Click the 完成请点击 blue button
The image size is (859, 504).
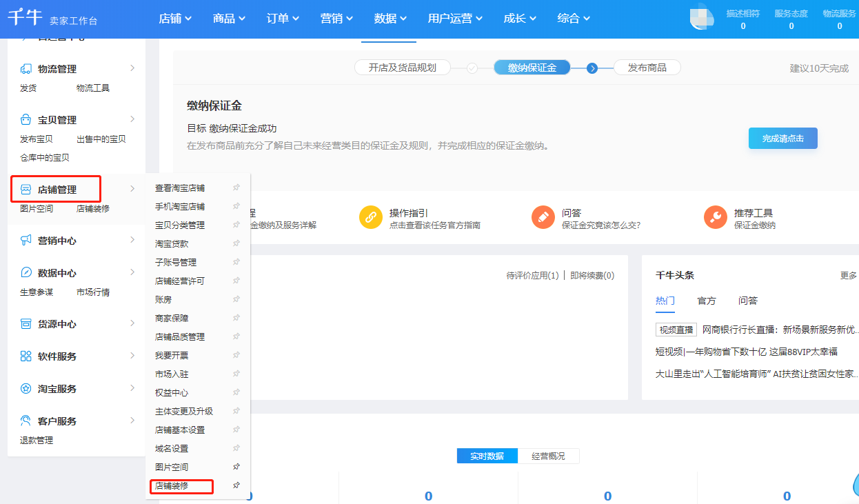(x=782, y=138)
